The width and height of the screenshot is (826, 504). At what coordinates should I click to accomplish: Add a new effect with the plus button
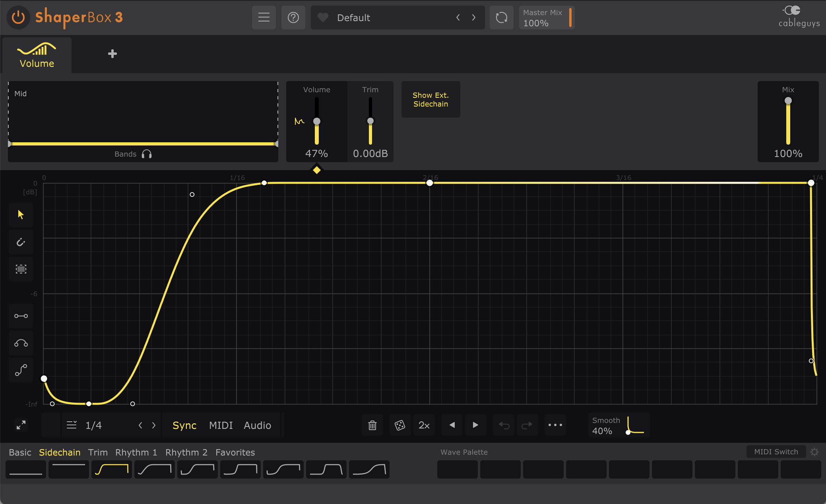(112, 54)
